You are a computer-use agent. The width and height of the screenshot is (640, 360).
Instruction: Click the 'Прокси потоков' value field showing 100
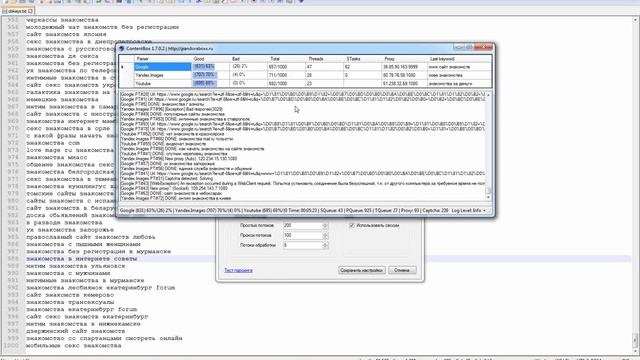point(303,236)
